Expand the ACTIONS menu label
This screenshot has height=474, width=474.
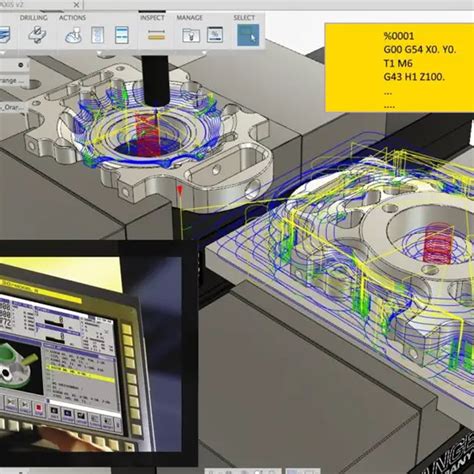pos(72,18)
